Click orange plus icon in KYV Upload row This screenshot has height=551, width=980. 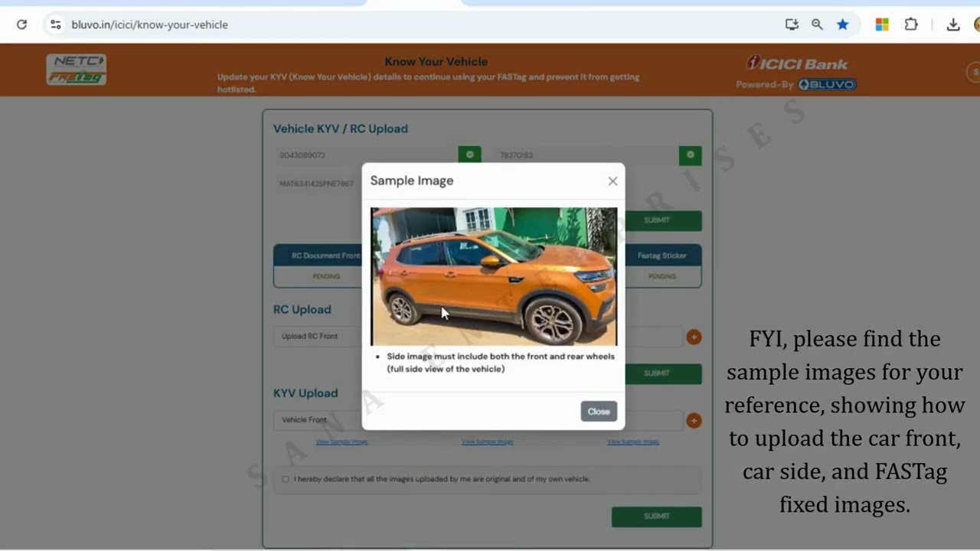coord(694,421)
